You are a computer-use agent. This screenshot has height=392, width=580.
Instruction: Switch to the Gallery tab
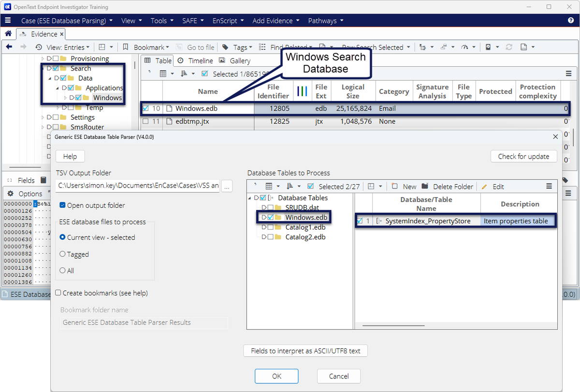click(x=234, y=60)
